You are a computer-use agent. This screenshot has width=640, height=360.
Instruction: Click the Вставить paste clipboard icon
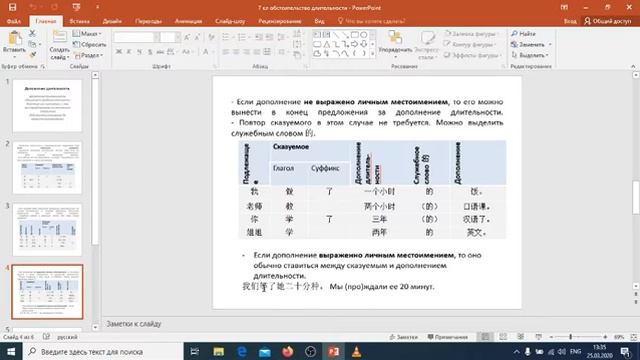pos(15,38)
